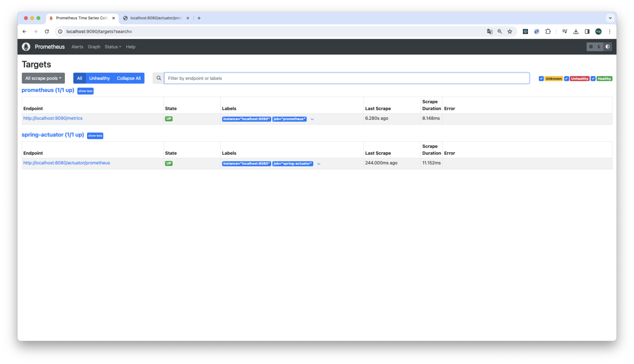Image resolution: width=634 pixels, height=364 pixels.
Task: Switch to the Prometheus Time Series tab
Action: pyautogui.click(x=82, y=18)
